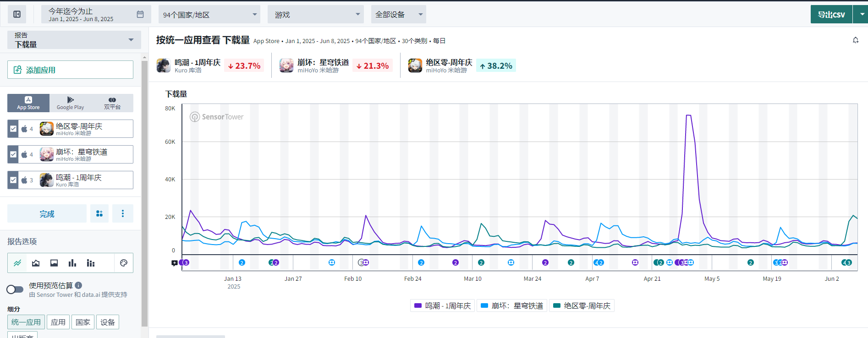Screen dimensions: 868x338
Task: Select bar chart type icon
Action: [x=72, y=263]
